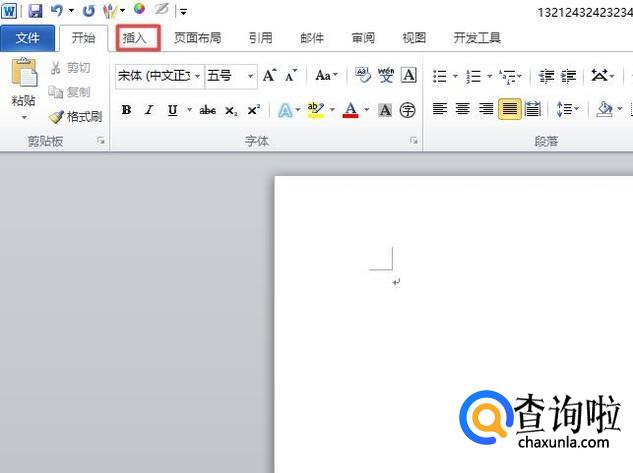Open the Change Case Aa dropdown
Image resolution: width=633 pixels, height=473 pixels.
(326, 75)
